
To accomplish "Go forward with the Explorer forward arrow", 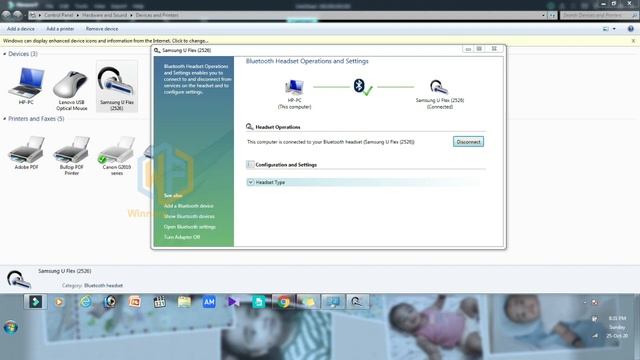I will 17,15.
